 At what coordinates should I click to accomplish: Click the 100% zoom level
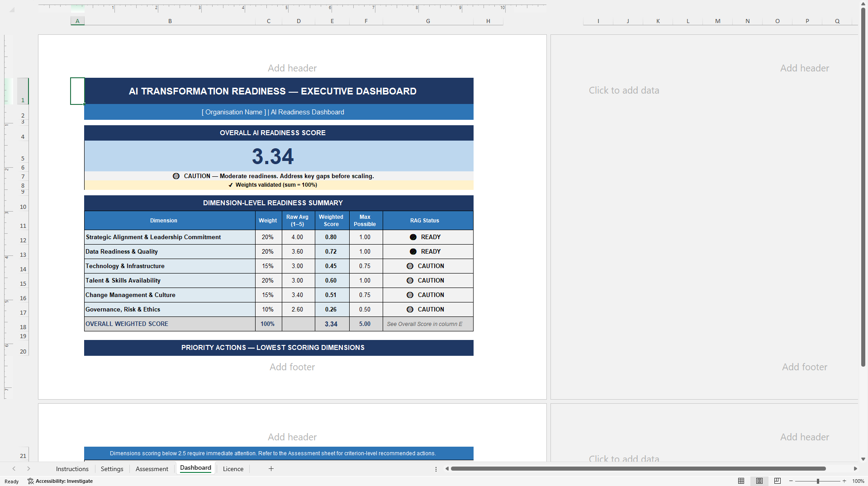858,481
